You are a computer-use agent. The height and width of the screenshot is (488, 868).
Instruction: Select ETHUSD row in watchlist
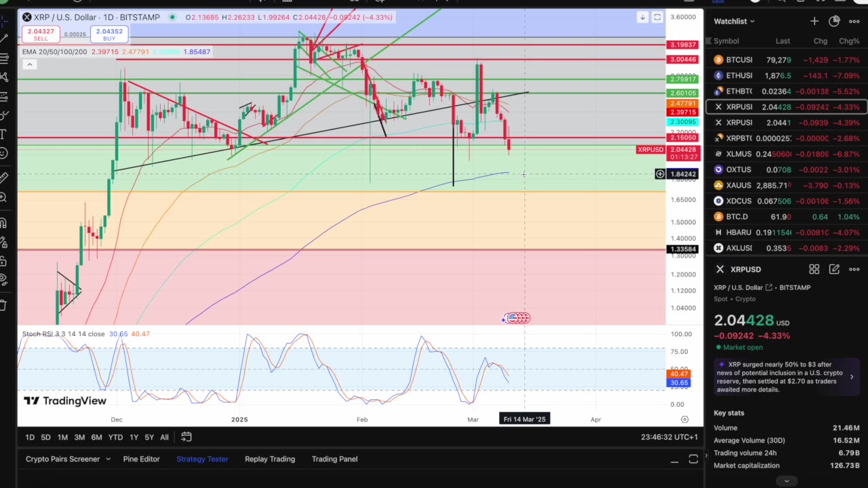point(787,76)
